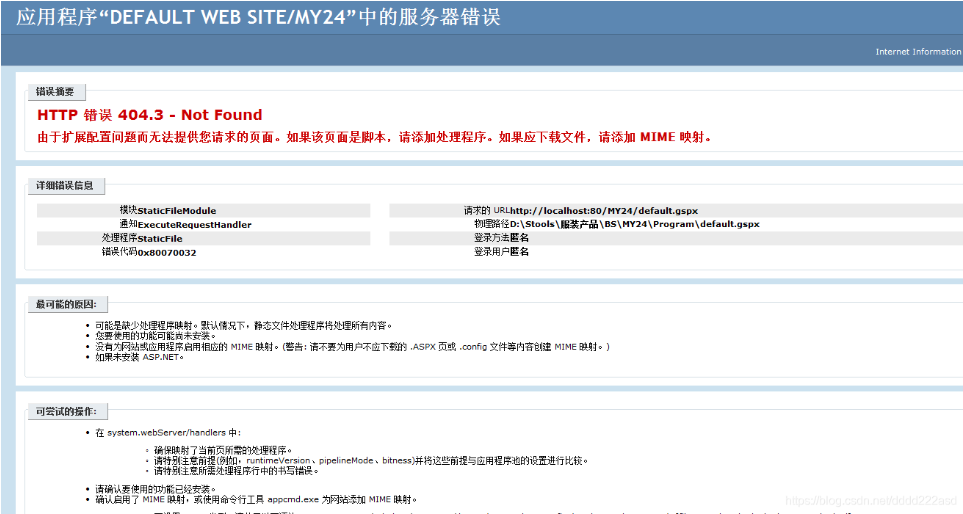963x514 pixels.
Task: Click the bullet mentioning appcmd.exe
Action: (256, 499)
